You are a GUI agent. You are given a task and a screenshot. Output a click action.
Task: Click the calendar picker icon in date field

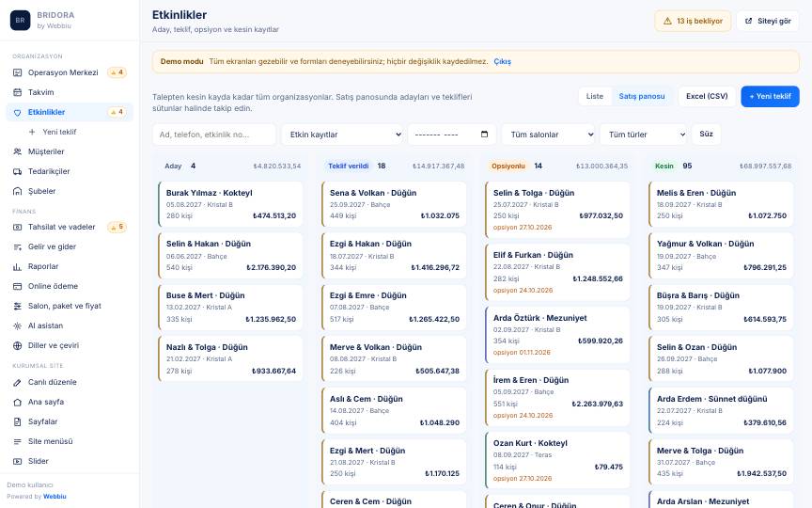pyautogui.click(x=484, y=135)
